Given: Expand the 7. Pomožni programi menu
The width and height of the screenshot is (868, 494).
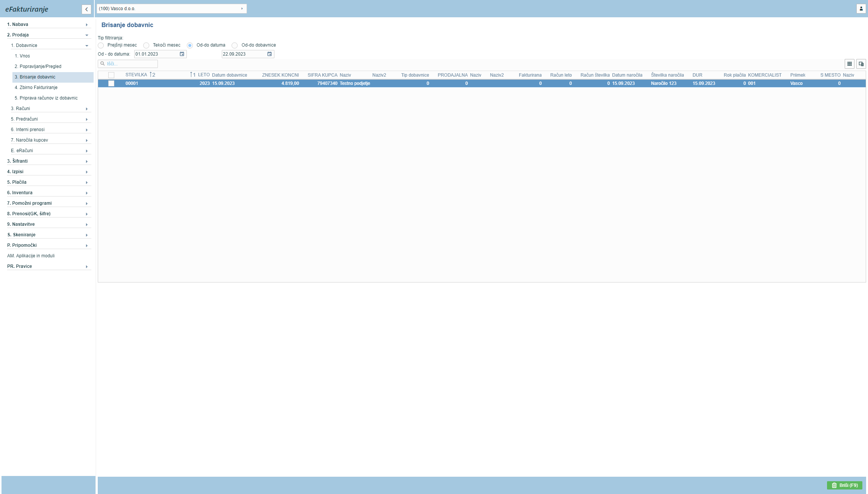Looking at the screenshot, I should coord(49,203).
